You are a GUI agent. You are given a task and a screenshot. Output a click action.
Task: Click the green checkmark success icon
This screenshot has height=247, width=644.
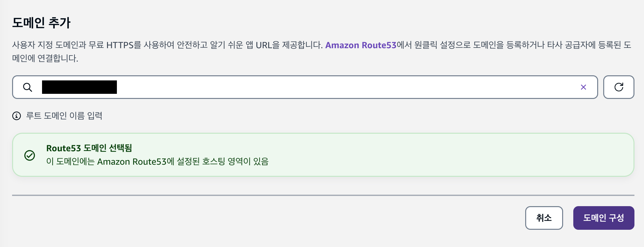point(30,155)
